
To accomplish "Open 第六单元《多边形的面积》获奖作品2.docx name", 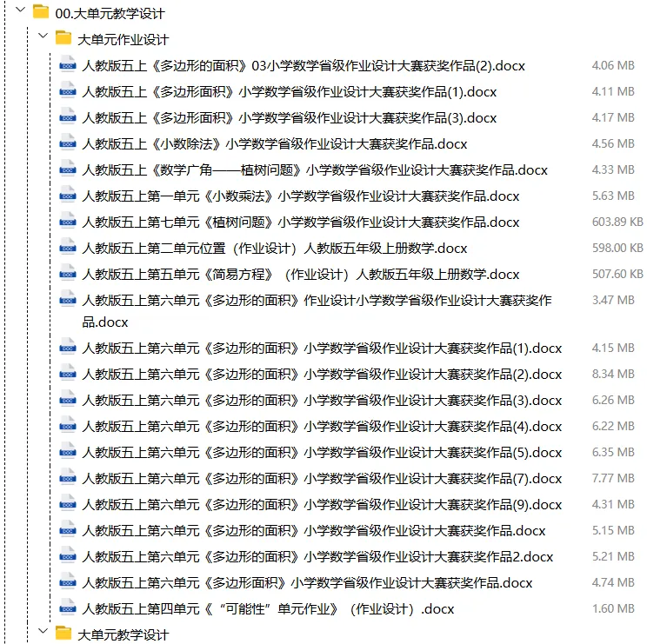I will 317,557.
